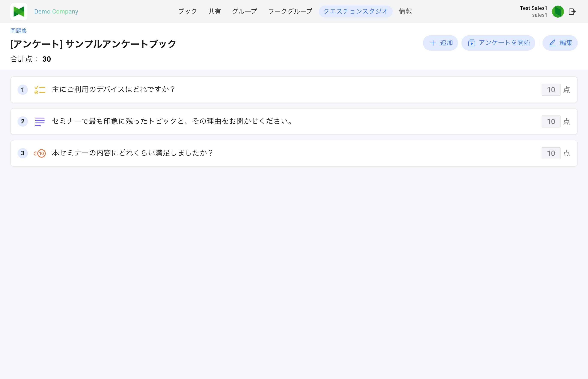Open question 主にご利用のデバイスはどれですか？
Viewport: 588px width, 379px height.
[x=294, y=89]
